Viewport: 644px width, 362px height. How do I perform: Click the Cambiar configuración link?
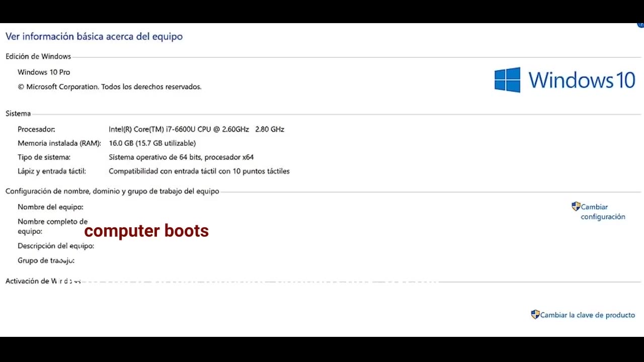click(x=603, y=212)
